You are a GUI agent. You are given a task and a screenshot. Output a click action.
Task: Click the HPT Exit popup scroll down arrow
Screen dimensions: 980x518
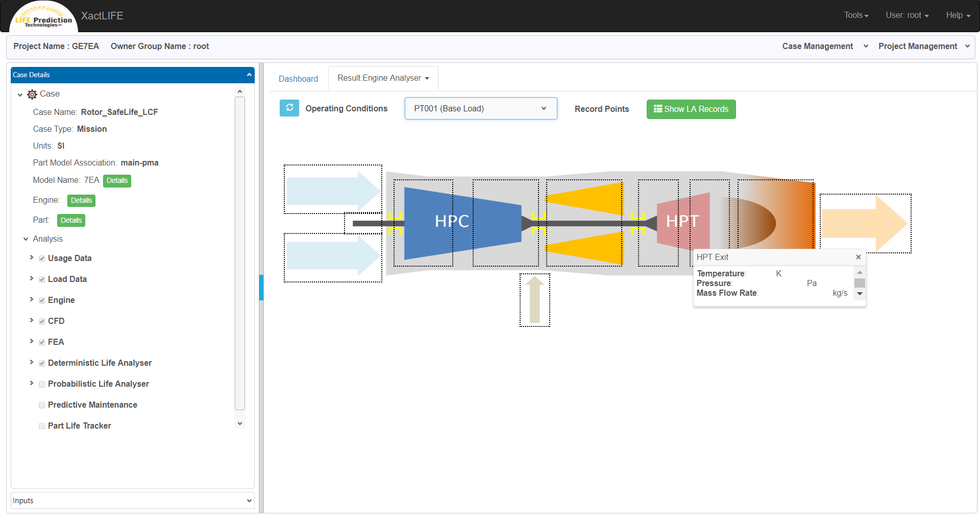pyautogui.click(x=860, y=294)
